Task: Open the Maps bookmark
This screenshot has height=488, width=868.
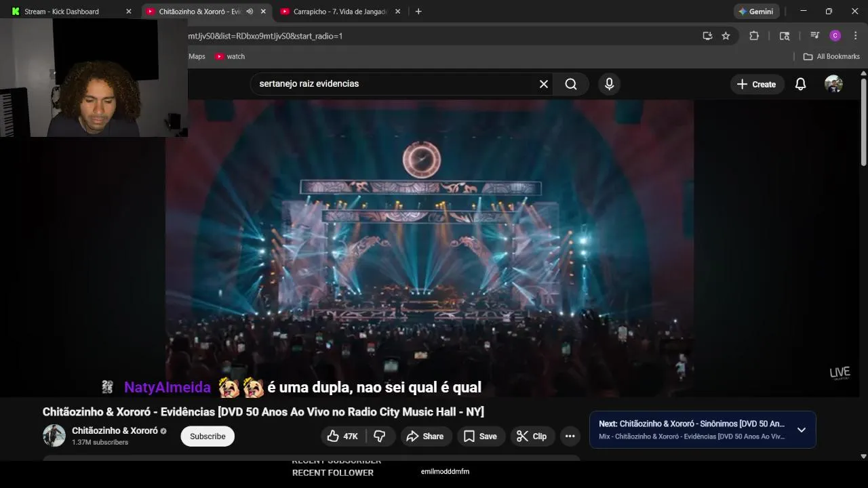Action: pyautogui.click(x=197, y=56)
